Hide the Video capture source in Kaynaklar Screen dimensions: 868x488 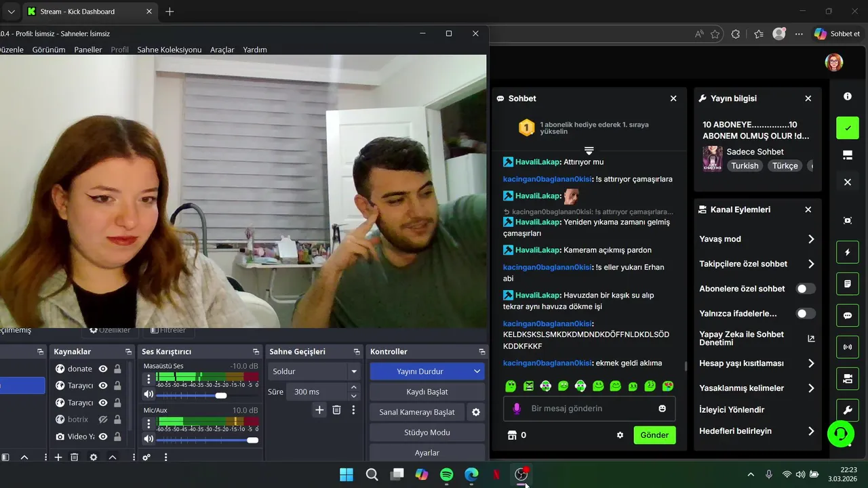pos(103,436)
